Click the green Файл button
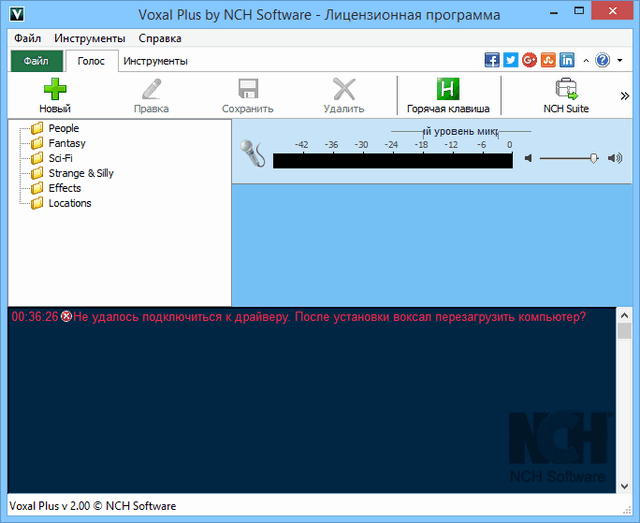Viewport: 640px width, 523px height. click(x=36, y=61)
